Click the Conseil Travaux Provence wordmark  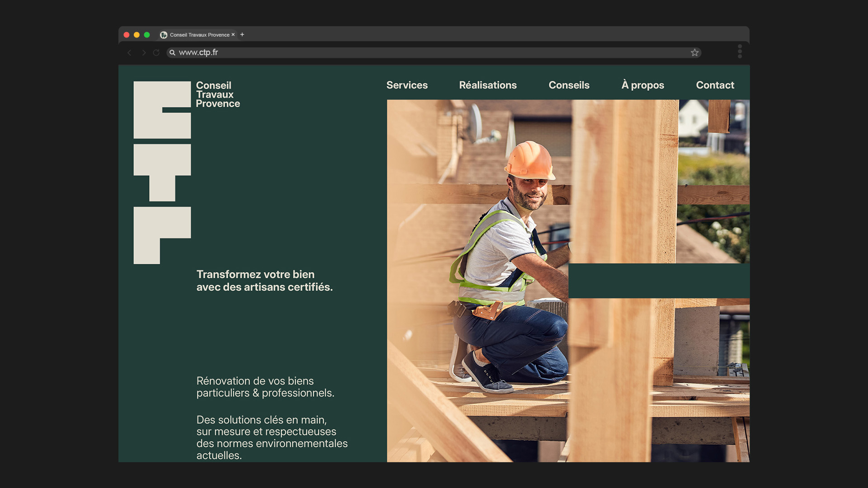[217, 94]
